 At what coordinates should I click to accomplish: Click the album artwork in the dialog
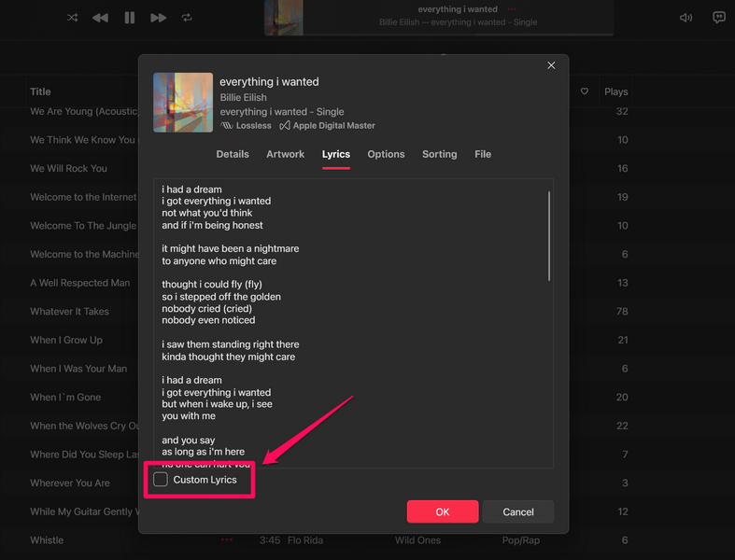(x=183, y=103)
